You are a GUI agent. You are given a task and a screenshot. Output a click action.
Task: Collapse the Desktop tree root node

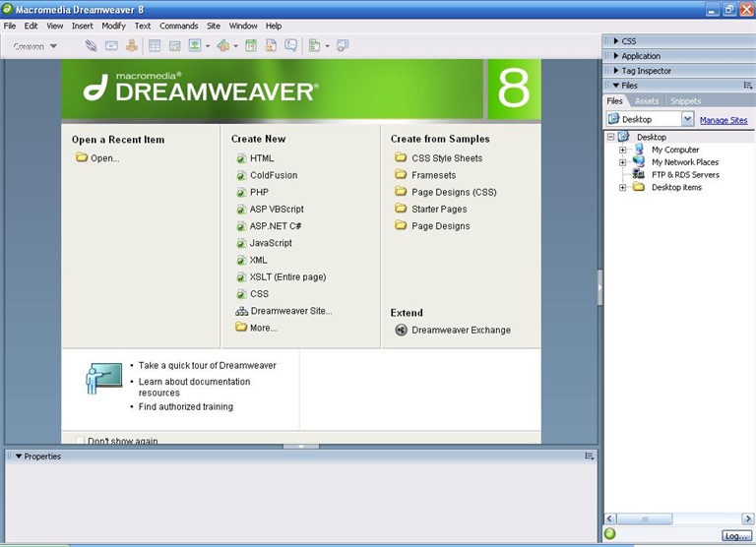(x=610, y=137)
